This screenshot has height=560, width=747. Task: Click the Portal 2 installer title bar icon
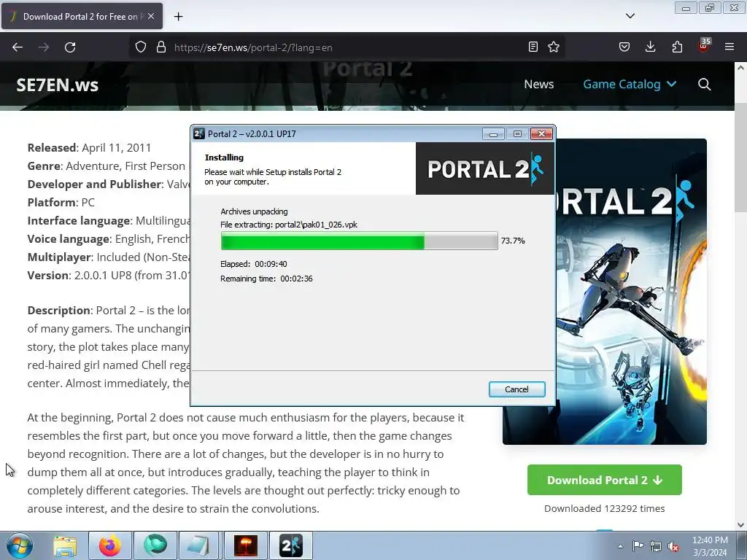coord(199,134)
